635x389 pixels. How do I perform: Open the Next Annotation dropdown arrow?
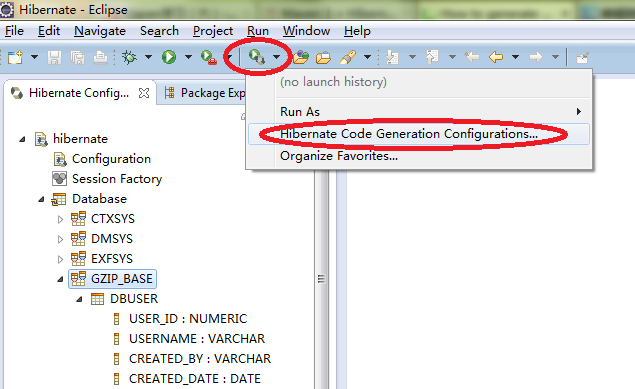coord(412,57)
